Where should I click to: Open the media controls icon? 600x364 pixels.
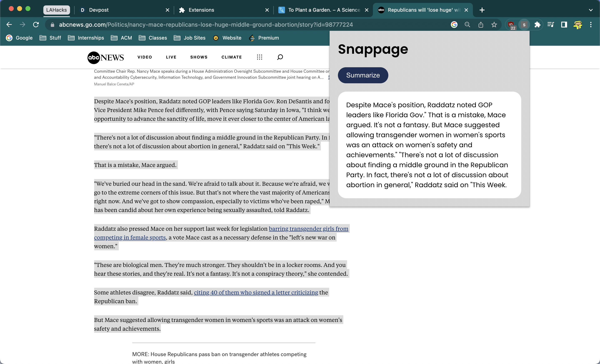pyautogui.click(x=551, y=25)
